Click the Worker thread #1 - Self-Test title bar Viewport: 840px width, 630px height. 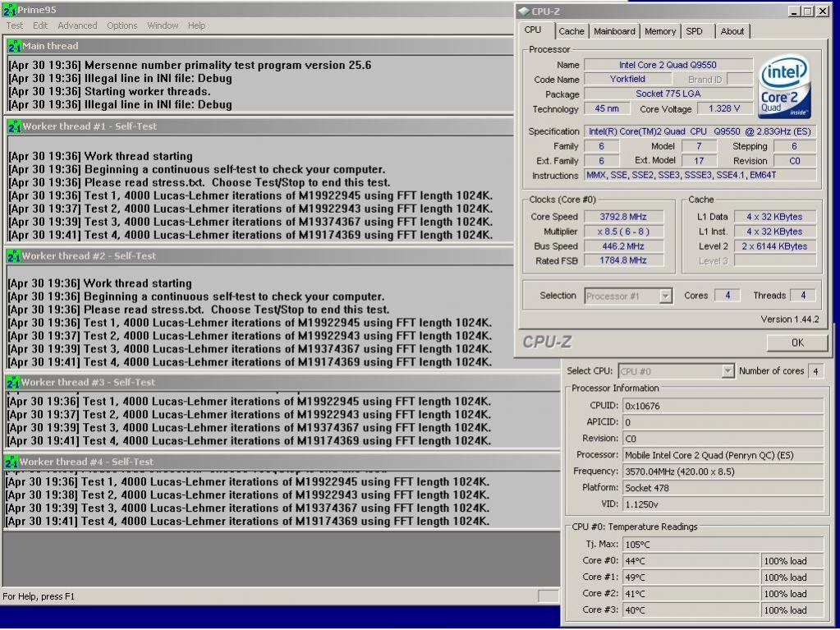click(261, 126)
